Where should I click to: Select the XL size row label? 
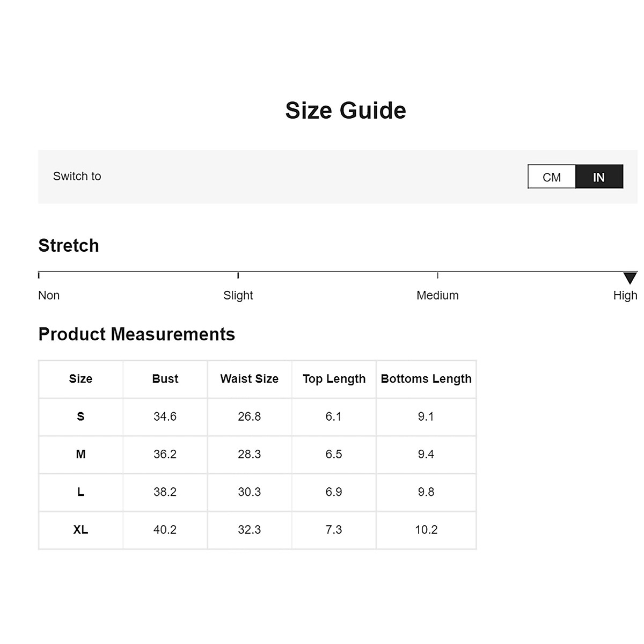pyautogui.click(x=80, y=530)
